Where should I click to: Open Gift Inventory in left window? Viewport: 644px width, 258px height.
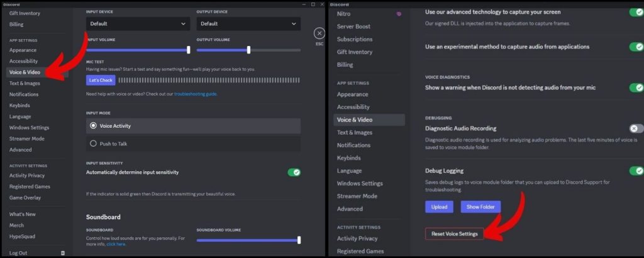click(25, 14)
